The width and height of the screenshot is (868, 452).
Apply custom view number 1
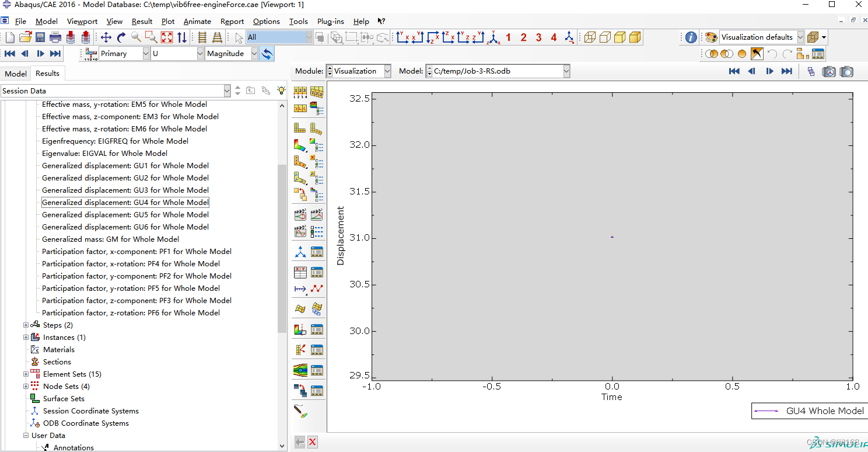pyautogui.click(x=508, y=37)
